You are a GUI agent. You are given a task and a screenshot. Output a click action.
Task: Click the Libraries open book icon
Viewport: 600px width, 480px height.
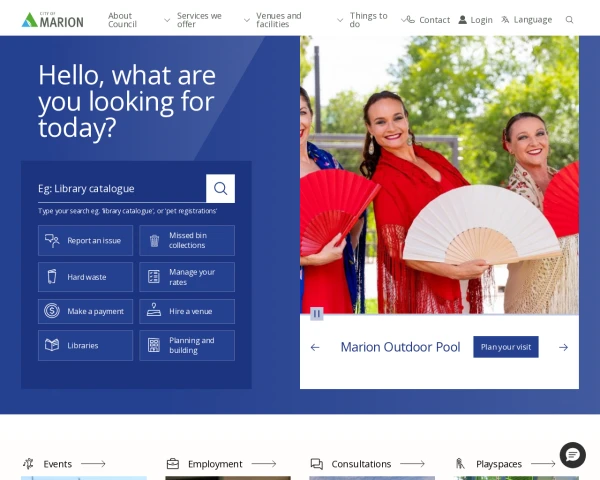pyautogui.click(x=52, y=345)
